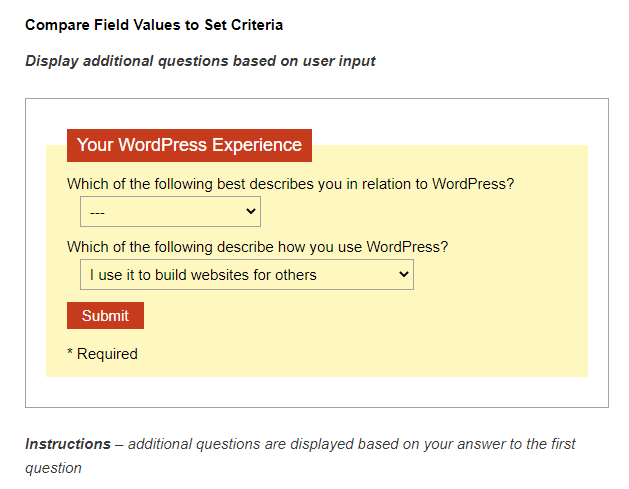Click the word 'Criteria' in the top heading
Screen dimensions: 629x489
pos(254,24)
